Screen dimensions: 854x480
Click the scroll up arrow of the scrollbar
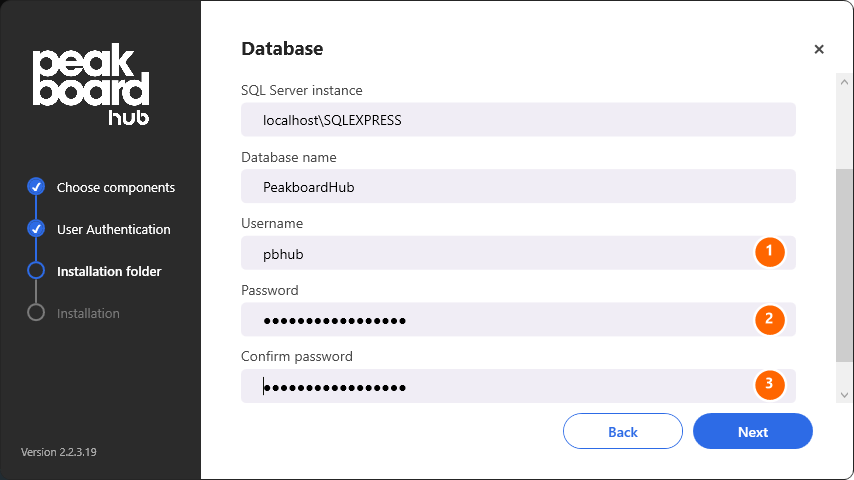click(x=844, y=82)
